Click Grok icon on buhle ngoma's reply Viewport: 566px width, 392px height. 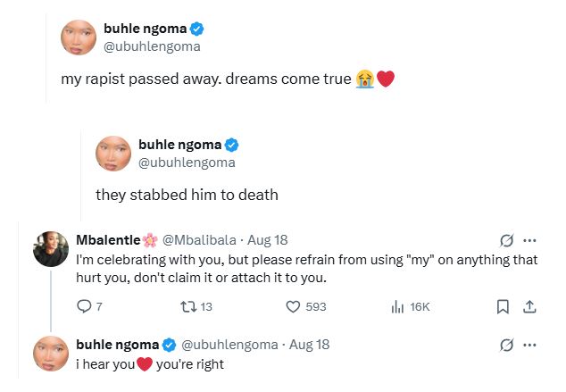(506, 345)
